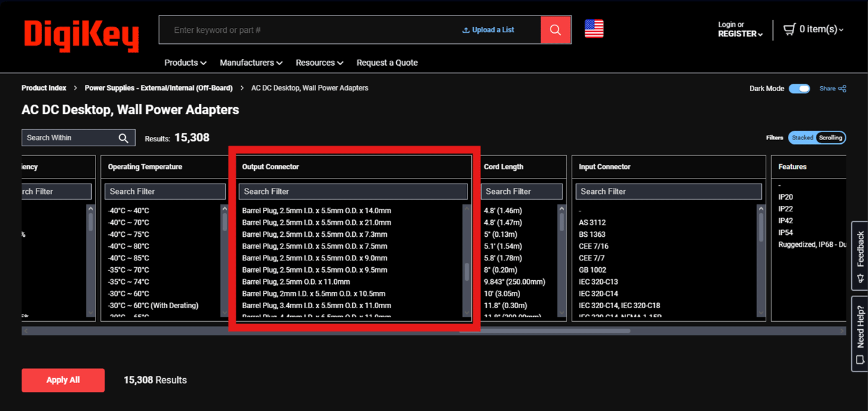Select BS 1363 input connector
This screenshot has width=868, height=411.
pos(592,234)
